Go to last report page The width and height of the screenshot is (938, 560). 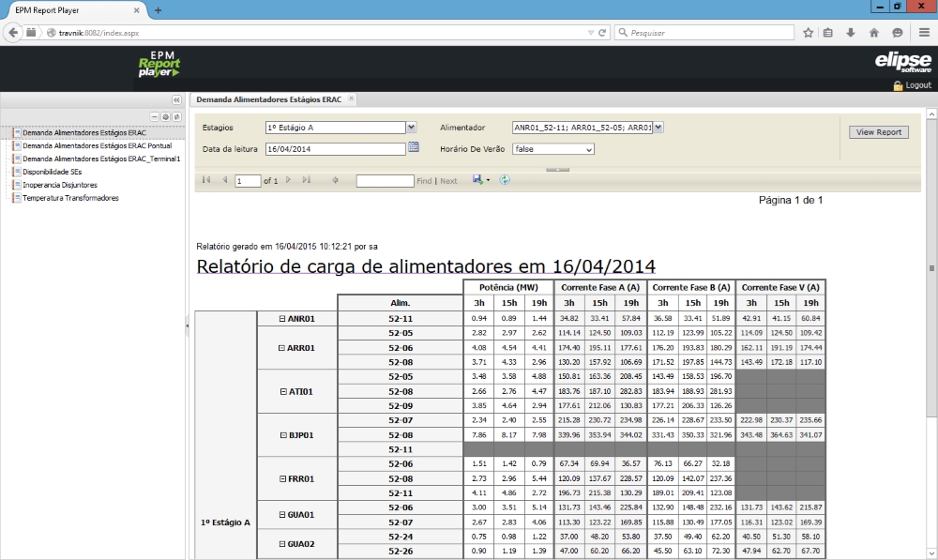307,180
